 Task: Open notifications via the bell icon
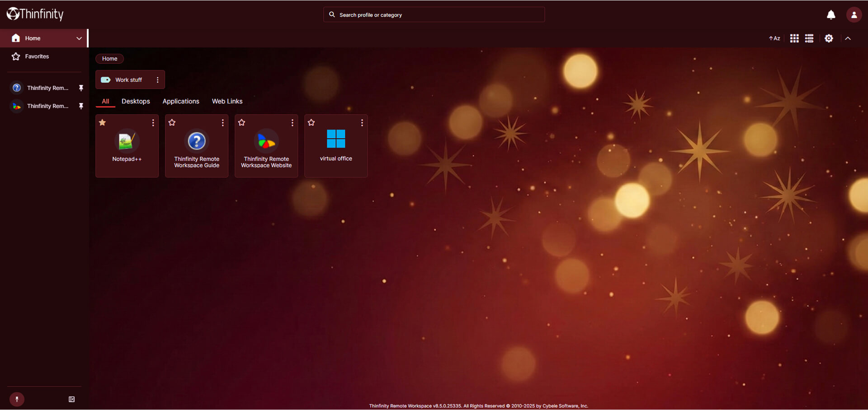831,14
